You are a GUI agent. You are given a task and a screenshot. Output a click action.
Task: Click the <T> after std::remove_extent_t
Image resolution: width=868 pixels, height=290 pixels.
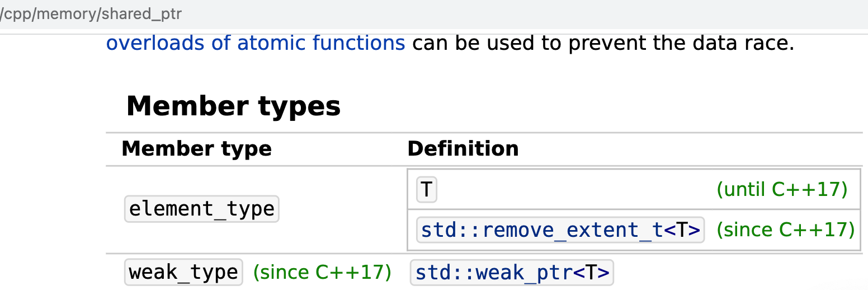click(x=682, y=230)
